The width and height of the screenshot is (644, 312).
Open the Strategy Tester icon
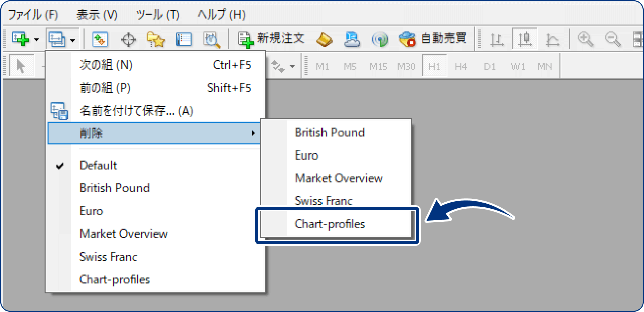pyautogui.click(x=212, y=39)
